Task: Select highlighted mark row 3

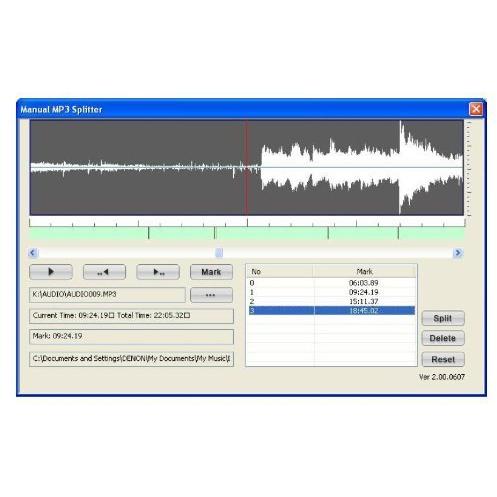Action: [x=332, y=311]
